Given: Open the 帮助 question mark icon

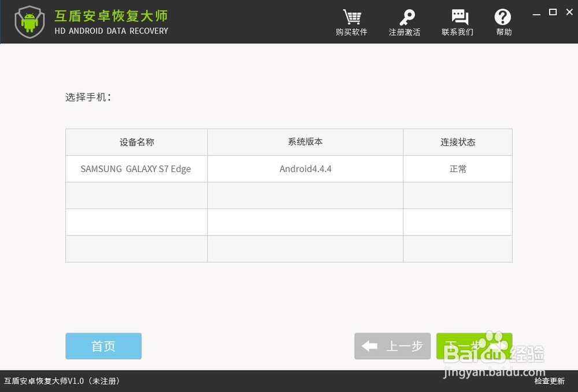Looking at the screenshot, I should pos(503,17).
